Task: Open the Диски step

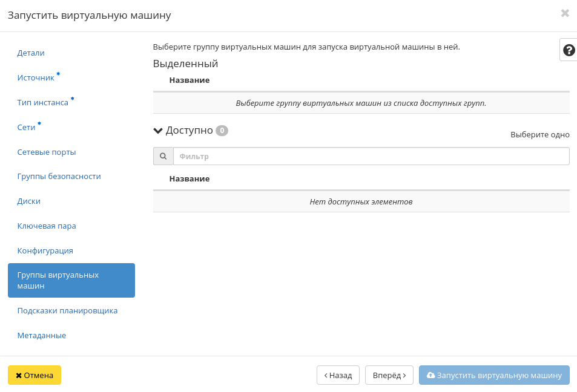Action: (x=28, y=201)
